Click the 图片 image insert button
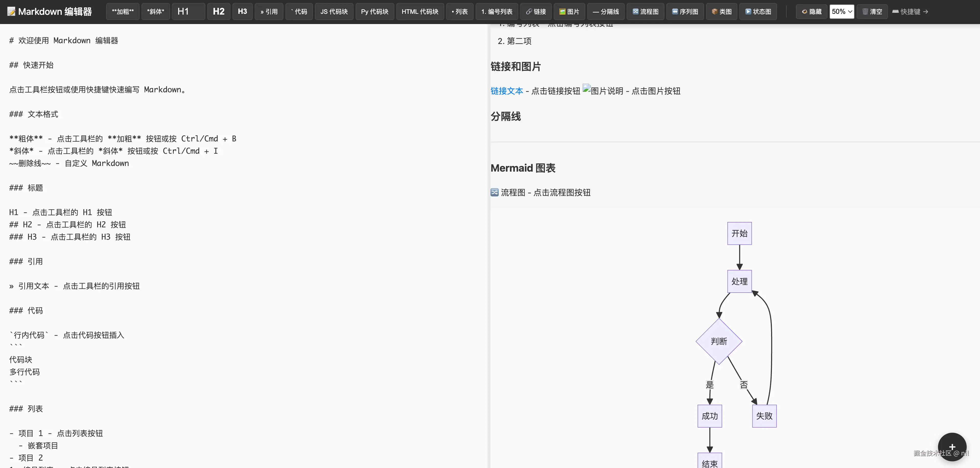The height and width of the screenshot is (468, 980). [x=569, y=12]
